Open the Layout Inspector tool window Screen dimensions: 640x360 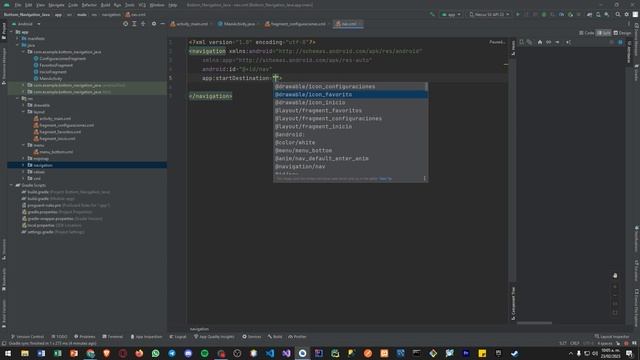(x=612, y=337)
